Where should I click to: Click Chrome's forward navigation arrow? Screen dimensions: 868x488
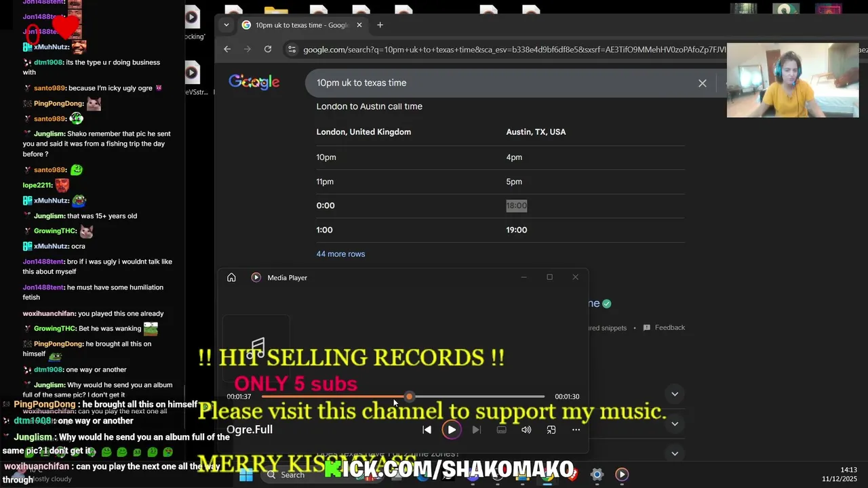248,49
